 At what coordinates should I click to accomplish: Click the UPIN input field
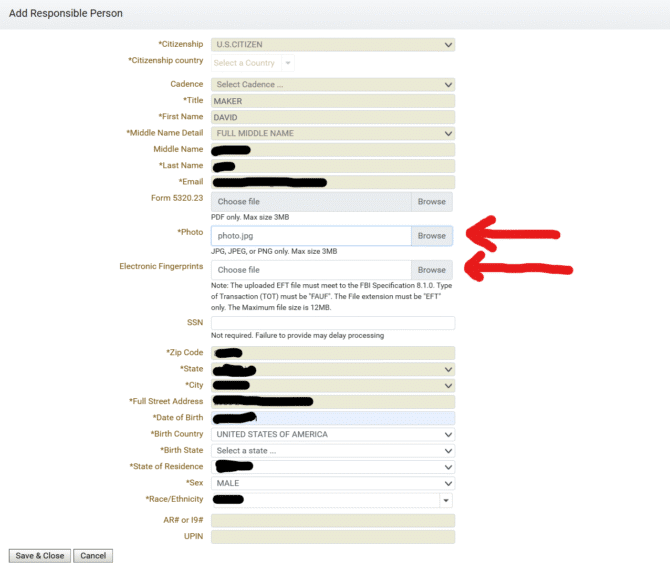[x=332, y=537]
